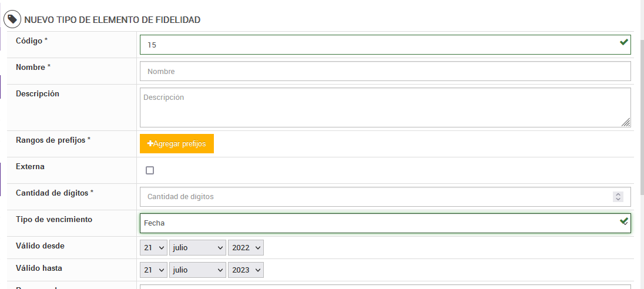
Task: Click the tag icon beside the form title
Action: tap(12, 19)
